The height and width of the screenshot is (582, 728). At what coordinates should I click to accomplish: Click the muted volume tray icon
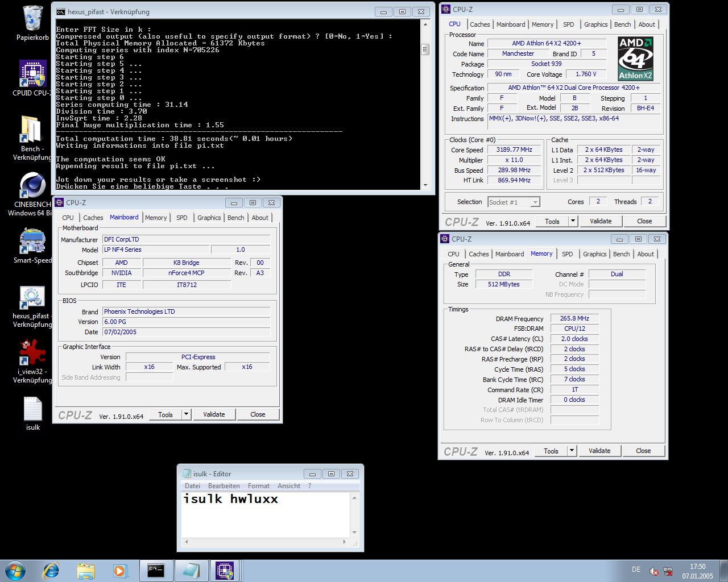[x=653, y=571]
